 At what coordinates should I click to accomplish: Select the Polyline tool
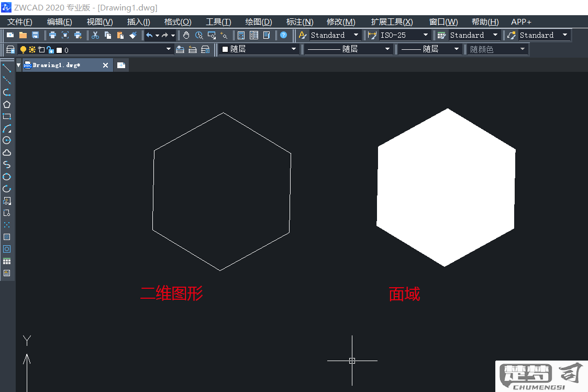[7, 92]
